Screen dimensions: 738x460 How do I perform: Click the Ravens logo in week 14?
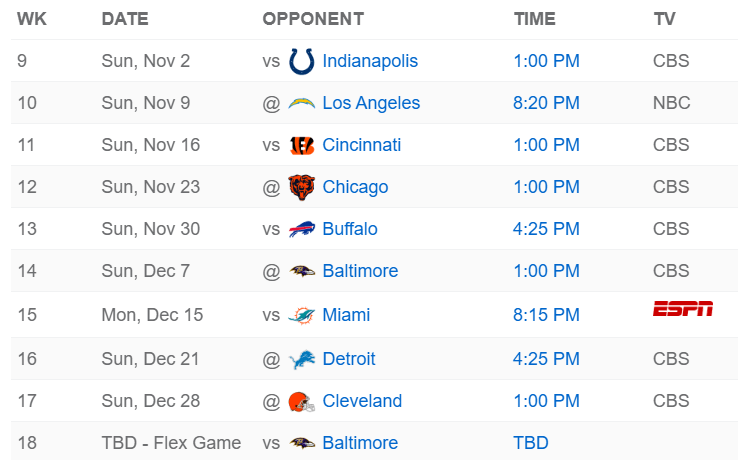pyautogui.click(x=301, y=271)
